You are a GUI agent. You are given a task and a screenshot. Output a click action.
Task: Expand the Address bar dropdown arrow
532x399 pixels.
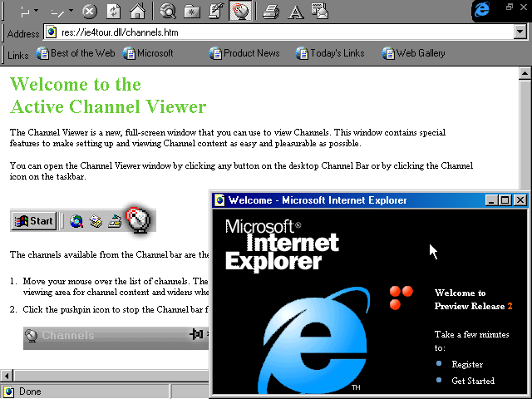[520, 32]
